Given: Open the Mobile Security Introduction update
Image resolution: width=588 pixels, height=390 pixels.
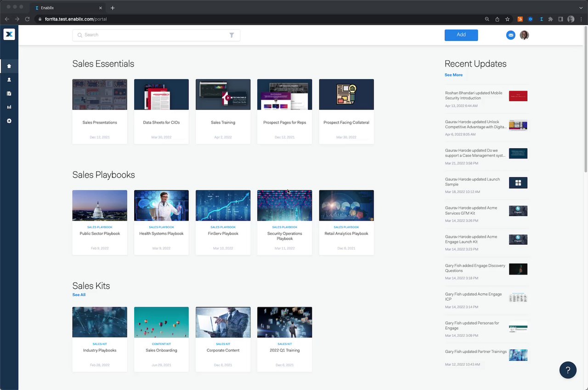Looking at the screenshot, I should (x=486, y=99).
